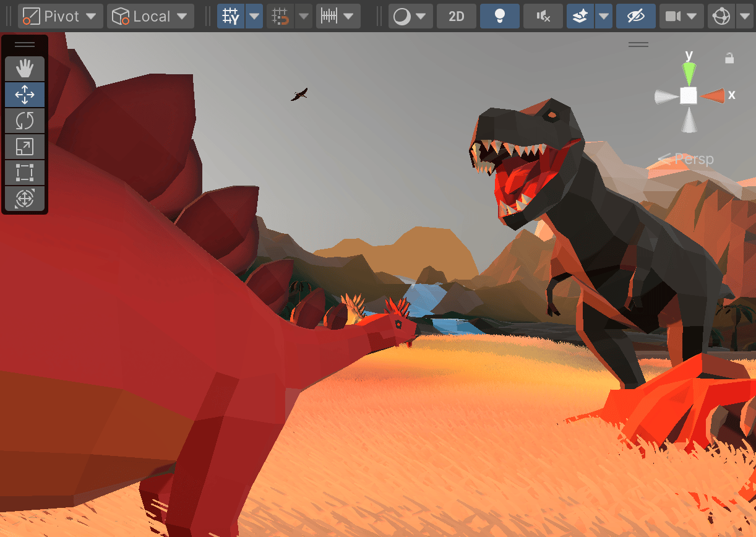The image size is (756, 537).
Task: Toggle grid snapping
Action: click(280, 16)
